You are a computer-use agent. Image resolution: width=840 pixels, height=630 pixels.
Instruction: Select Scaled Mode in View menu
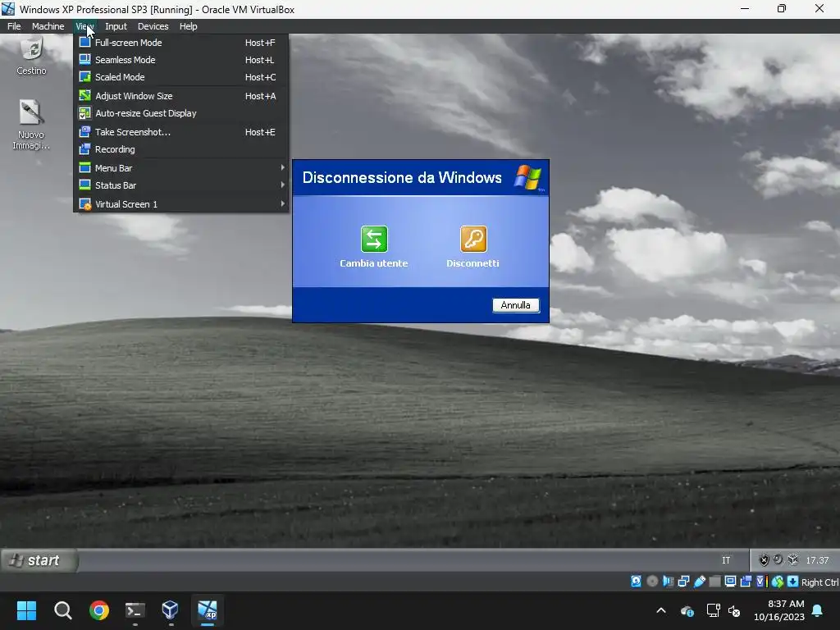[x=181, y=77]
